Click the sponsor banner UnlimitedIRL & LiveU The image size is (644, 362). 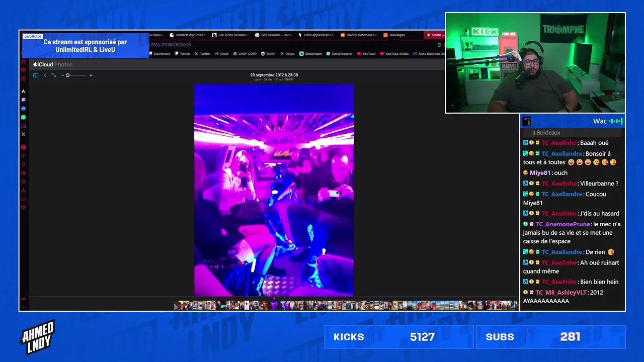pyautogui.click(x=85, y=46)
